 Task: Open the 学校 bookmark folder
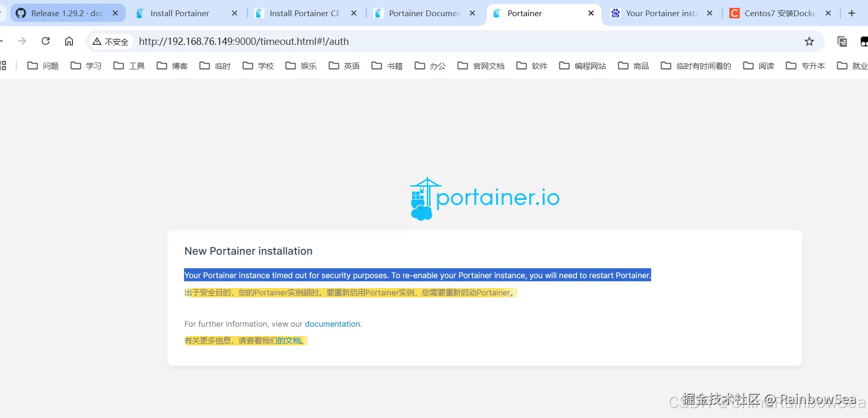point(258,66)
